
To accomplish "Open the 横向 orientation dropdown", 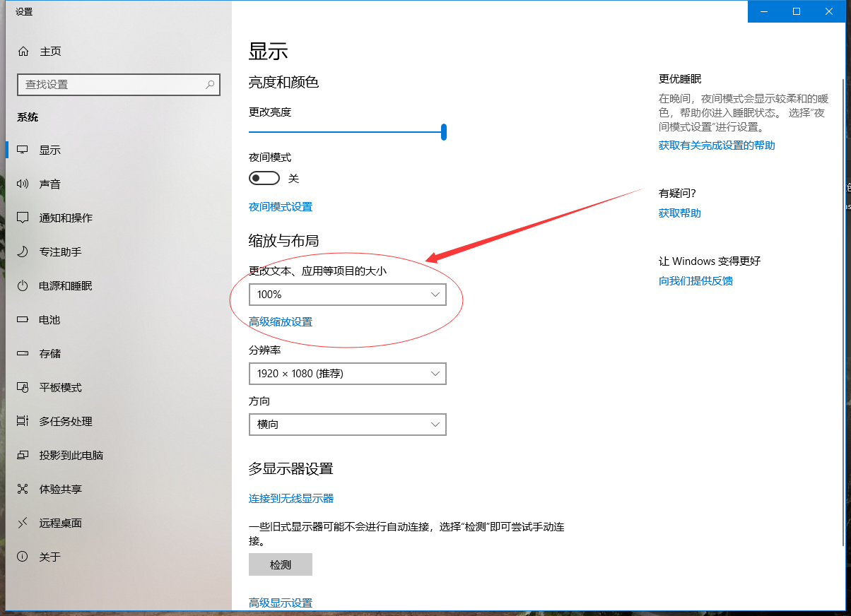I will click(348, 425).
